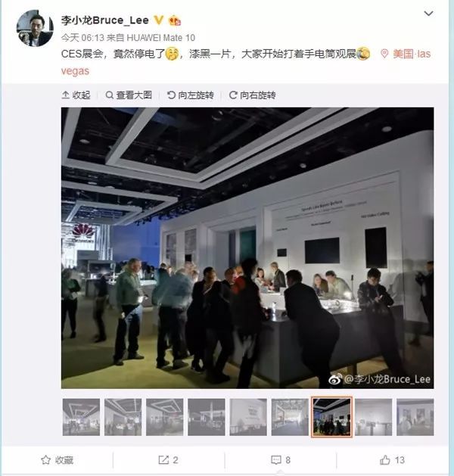Open the comments icon showing 8
The width and height of the screenshot is (454, 476).
(x=281, y=460)
